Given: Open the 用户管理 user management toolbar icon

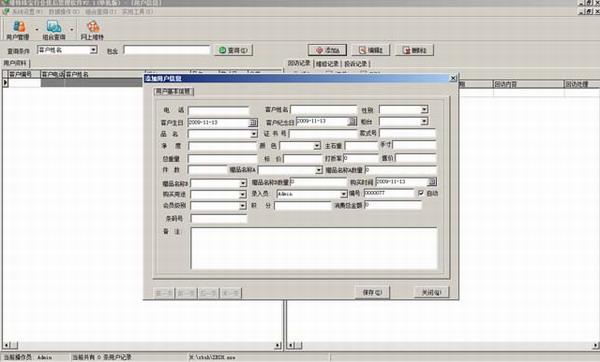Looking at the screenshot, I should tap(18, 30).
